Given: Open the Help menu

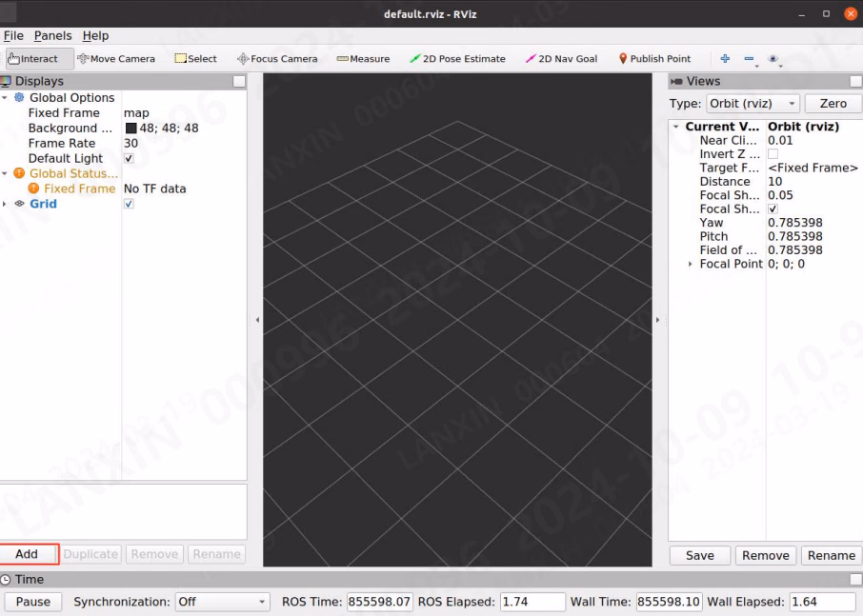Looking at the screenshot, I should click(96, 36).
